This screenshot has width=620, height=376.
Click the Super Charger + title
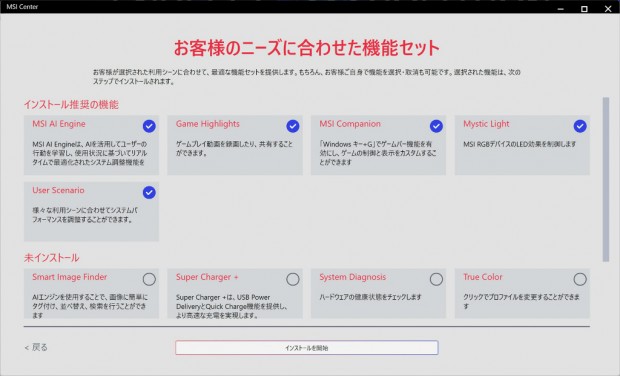click(207, 277)
